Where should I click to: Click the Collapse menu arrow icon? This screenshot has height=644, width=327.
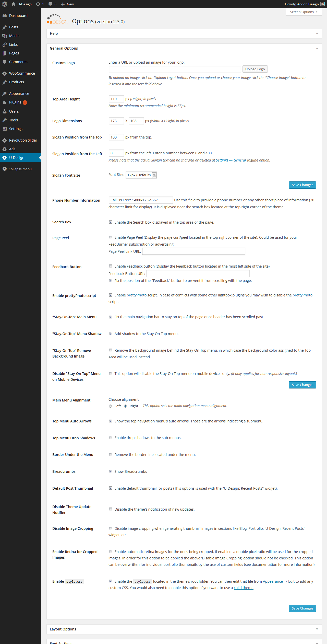point(5,169)
